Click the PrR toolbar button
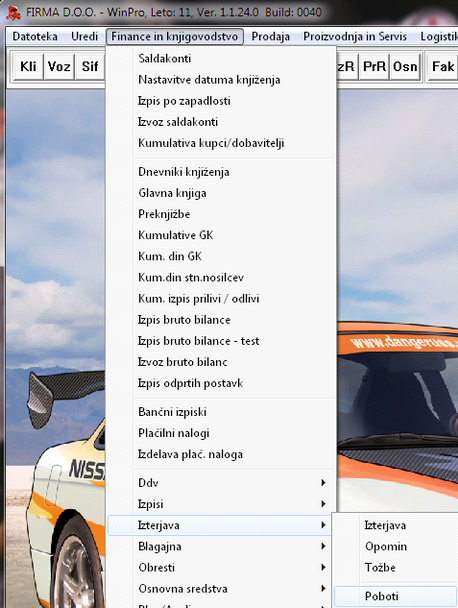458x608 pixels. tap(374, 67)
